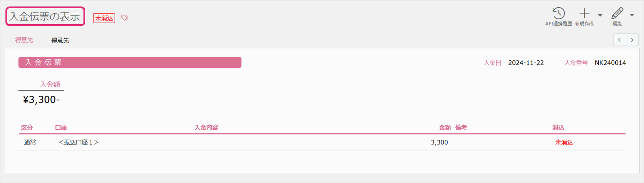Click the tag icon beside 未消込 badge
Screen dimensions: 644x183
coord(125,18)
